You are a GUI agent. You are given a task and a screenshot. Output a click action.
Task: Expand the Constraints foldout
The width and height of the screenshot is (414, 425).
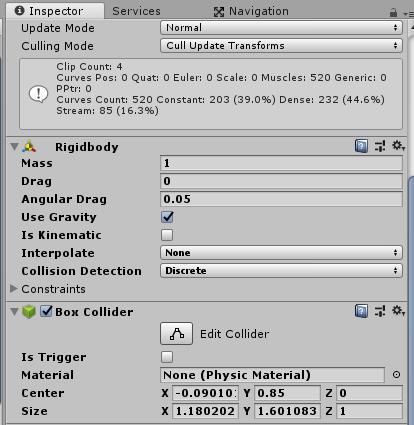[x=14, y=289]
